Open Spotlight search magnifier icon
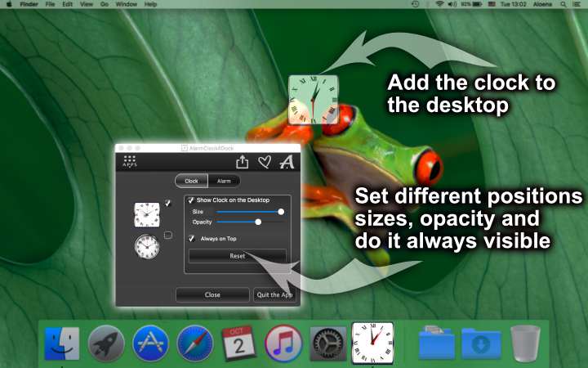The width and height of the screenshot is (588, 368). (x=563, y=4)
